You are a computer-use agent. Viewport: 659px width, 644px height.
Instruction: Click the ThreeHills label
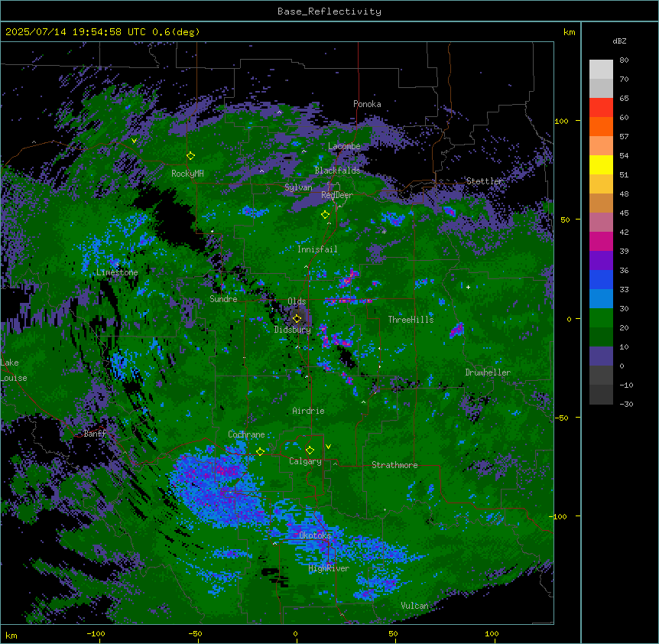(x=411, y=320)
